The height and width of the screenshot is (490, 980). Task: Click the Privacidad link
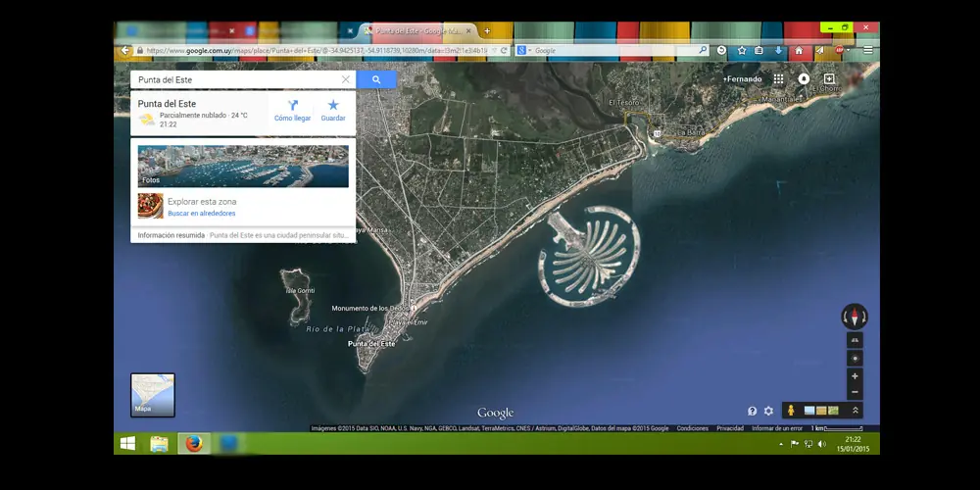[730, 429]
